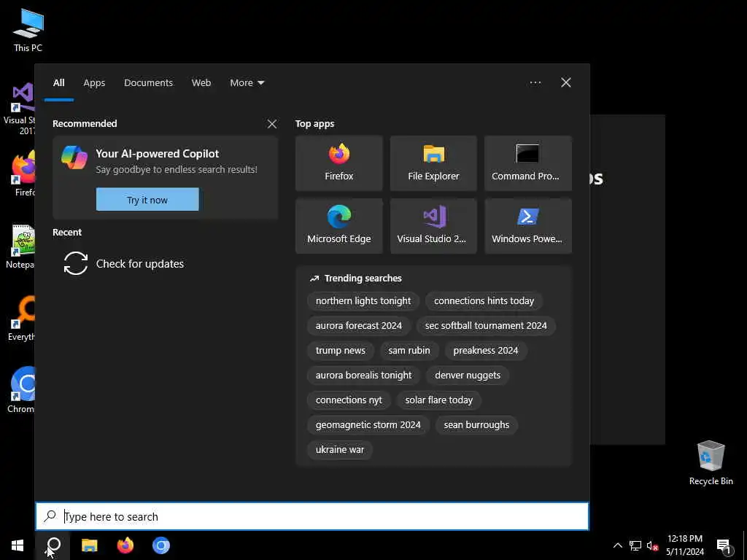
Task: Select the This PC desktop icon
Action: 28,30
